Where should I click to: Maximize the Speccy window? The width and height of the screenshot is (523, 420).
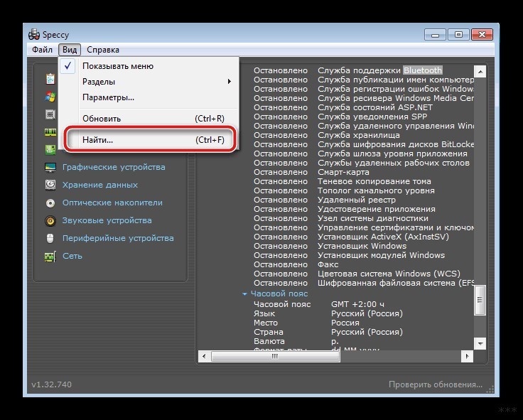458,35
